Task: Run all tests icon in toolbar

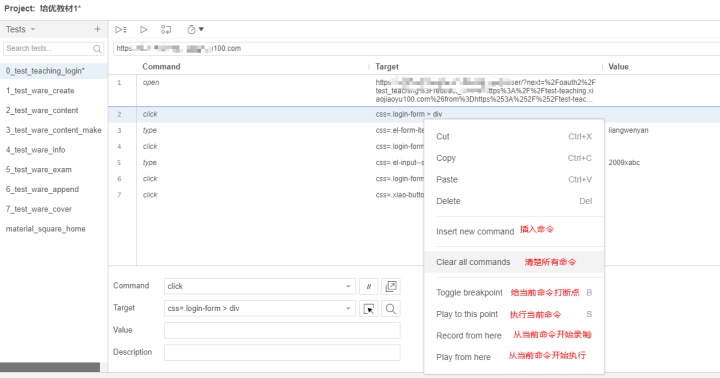Action: pos(121,29)
